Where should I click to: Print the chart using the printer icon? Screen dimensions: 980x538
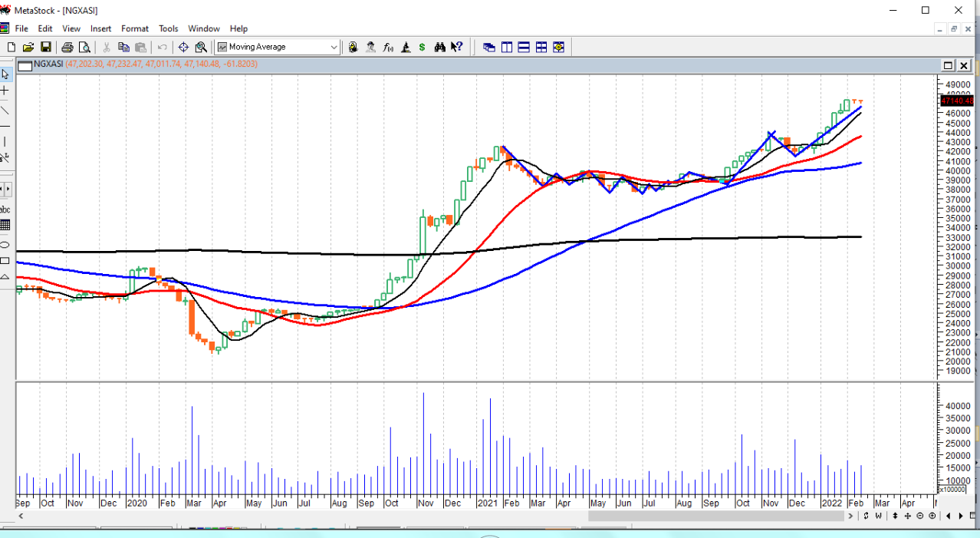pyautogui.click(x=67, y=47)
